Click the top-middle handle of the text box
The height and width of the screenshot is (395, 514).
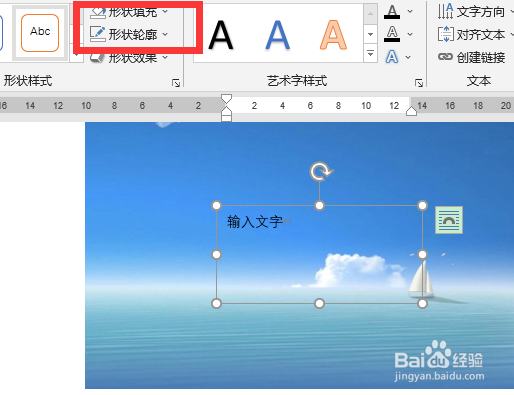319,205
